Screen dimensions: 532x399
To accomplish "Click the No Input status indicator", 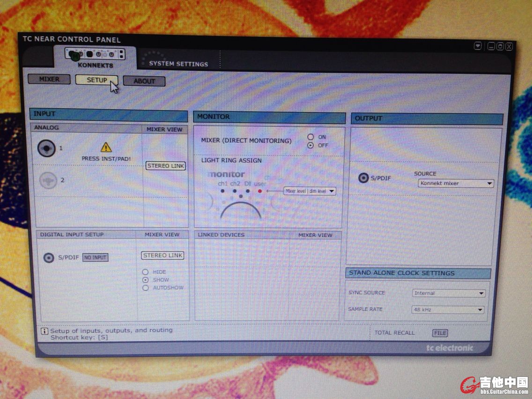I will click(x=96, y=258).
